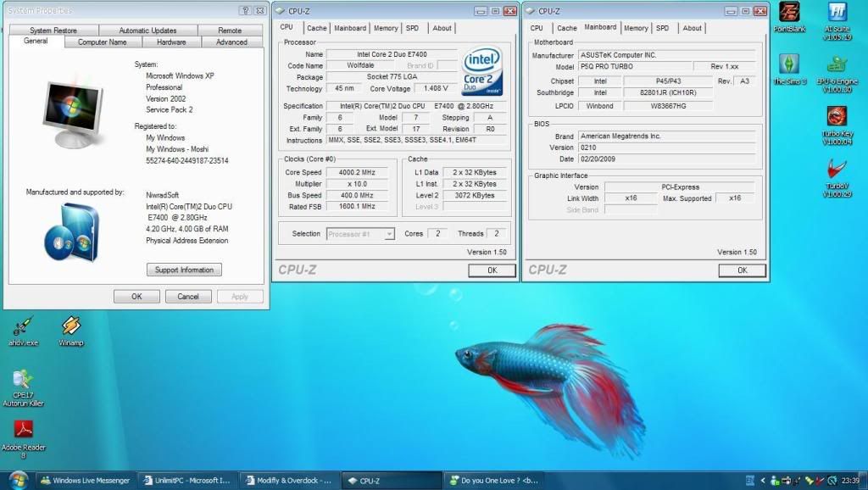The width and height of the screenshot is (868, 490).
Task: Select the Automatic Updates tab
Action: point(147,31)
